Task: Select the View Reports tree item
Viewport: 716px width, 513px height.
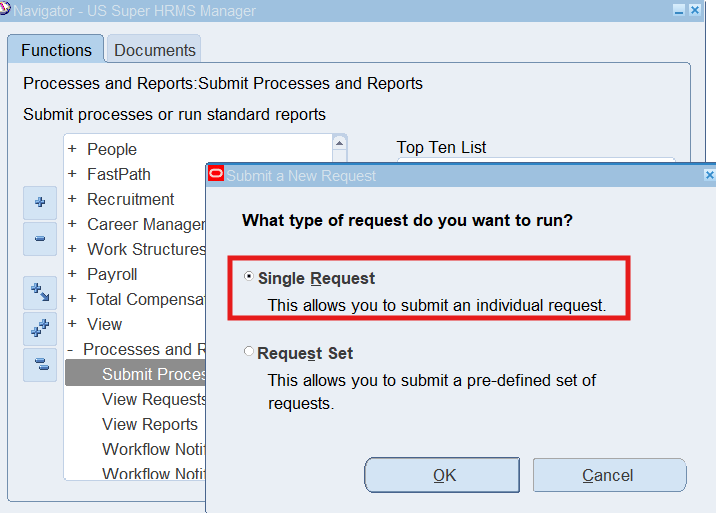Action: pyautogui.click(x=150, y=424)
